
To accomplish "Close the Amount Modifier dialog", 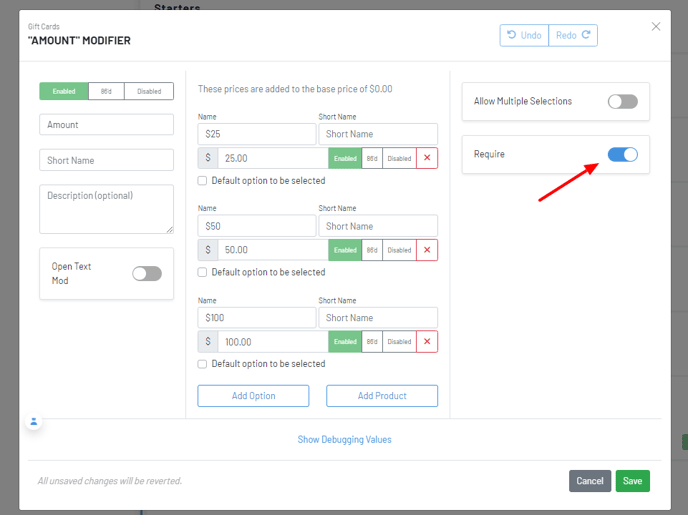I will coord(656,27).
